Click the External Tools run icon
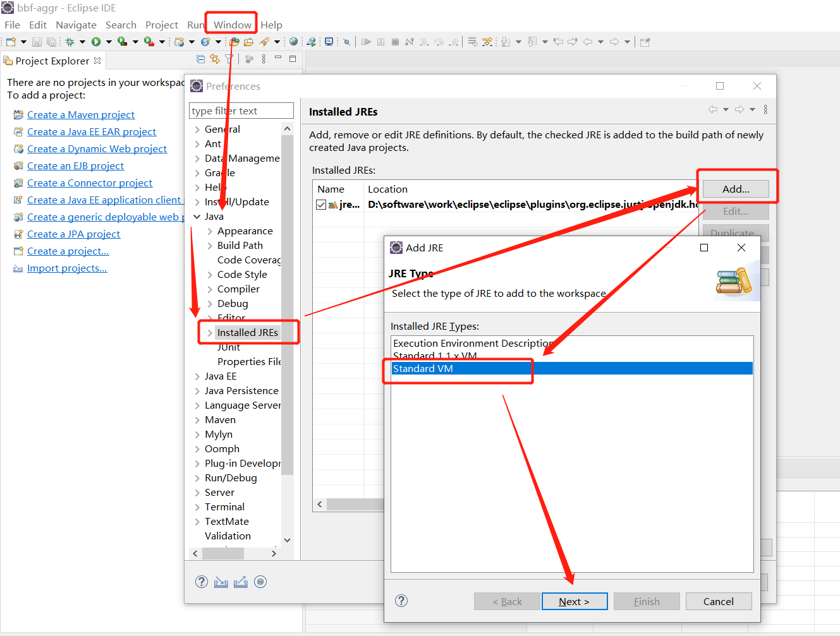840x636 pixels. [149, 42]
